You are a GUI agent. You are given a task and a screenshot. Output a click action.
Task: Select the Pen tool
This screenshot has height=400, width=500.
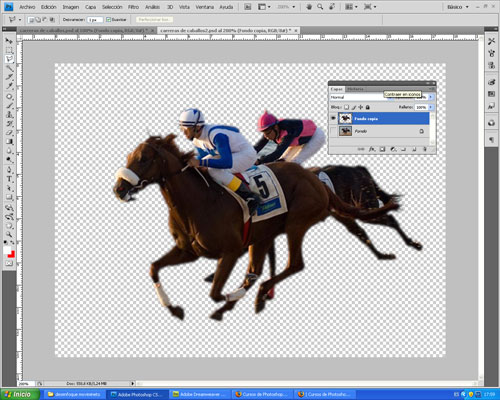[x=9, y=169]
